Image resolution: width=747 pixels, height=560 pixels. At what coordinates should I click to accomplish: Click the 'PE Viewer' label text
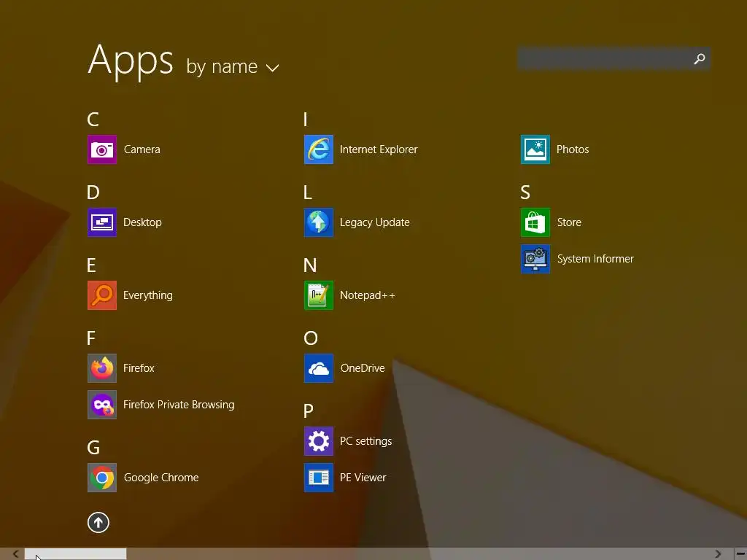(363, 478)
